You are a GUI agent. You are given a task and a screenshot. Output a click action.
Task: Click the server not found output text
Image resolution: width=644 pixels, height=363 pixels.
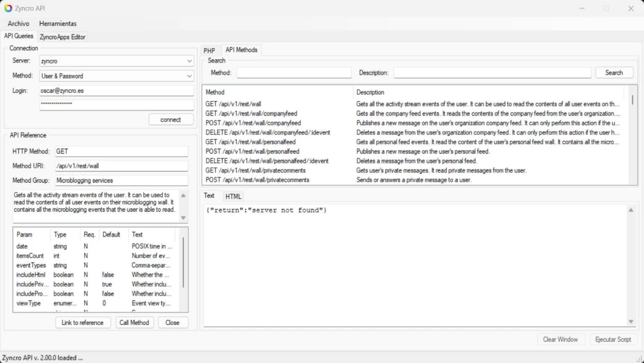(x=266, y=211)
